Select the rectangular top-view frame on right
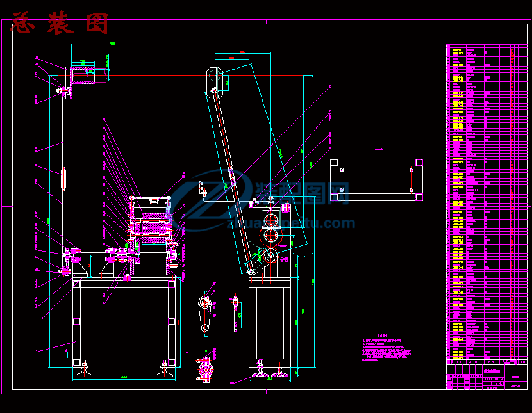Image resolution: width=532 pixels, height=413 pixels. (376, 179)
